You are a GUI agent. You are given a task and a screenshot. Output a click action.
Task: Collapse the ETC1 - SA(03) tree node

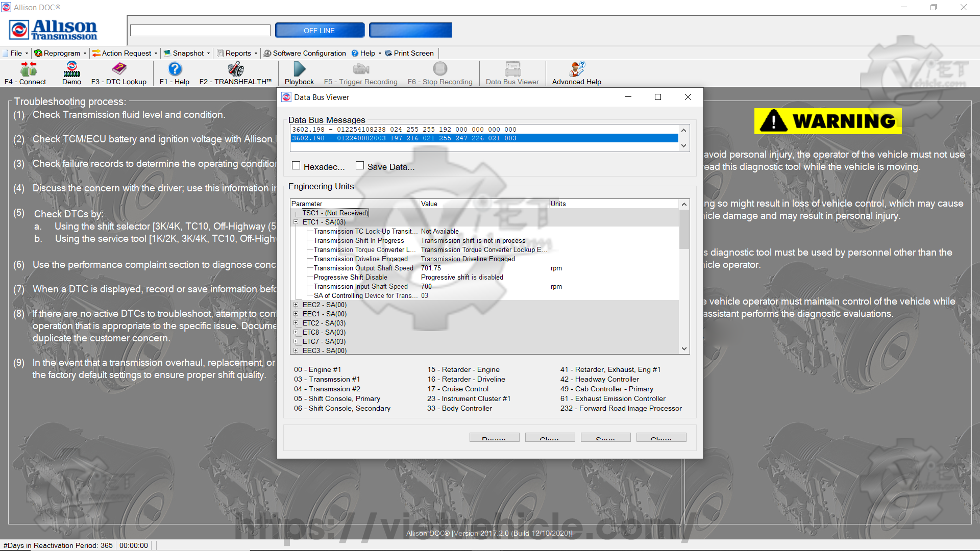(x=296, y=222)
